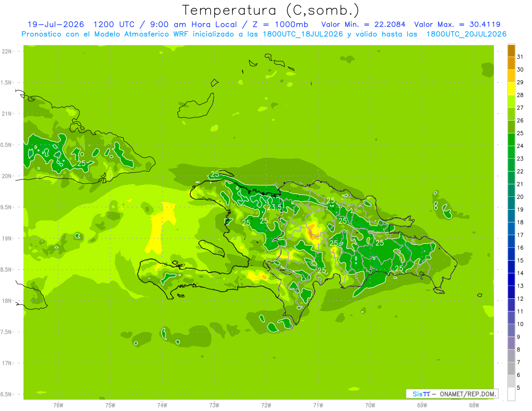Click the 1800UTC_20JUL2026 valid-until text
The width and height of the screenshot is (532, 411).
click(466, 34)
